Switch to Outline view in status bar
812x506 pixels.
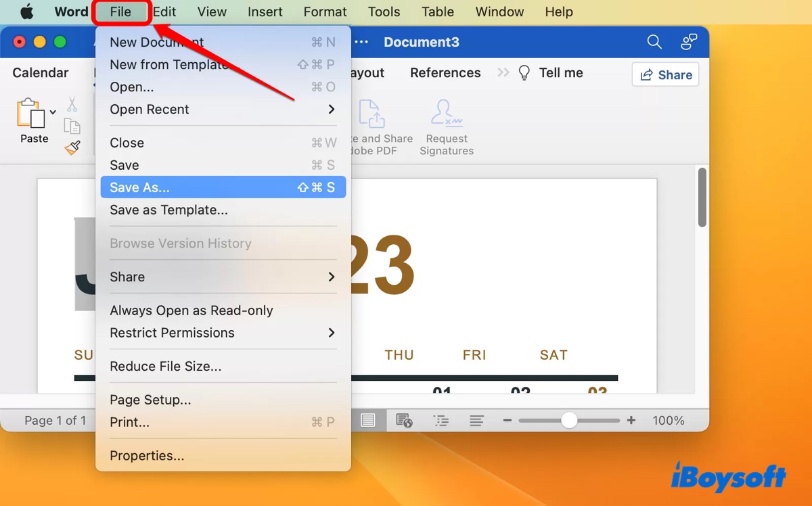tap(441, 419)
